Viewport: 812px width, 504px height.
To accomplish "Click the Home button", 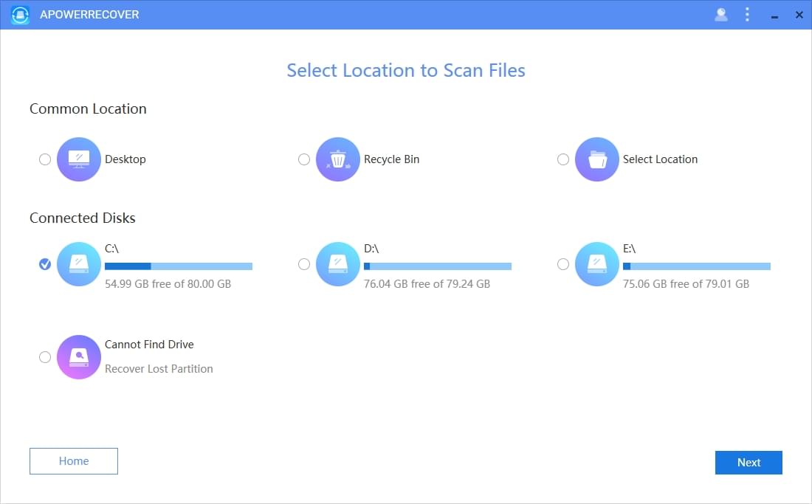I will 73,460.
